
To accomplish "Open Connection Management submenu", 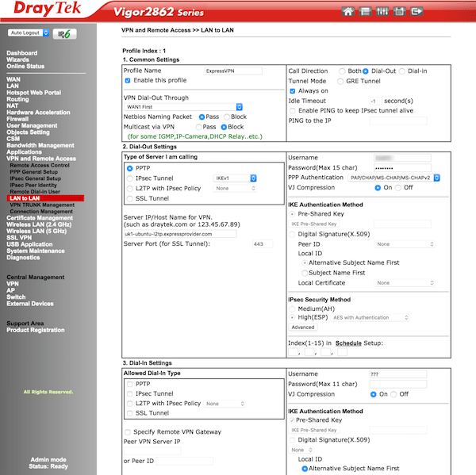I will click(41, 212).
